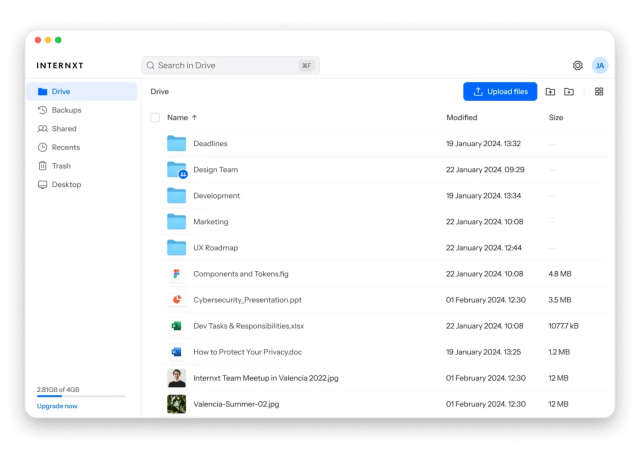Click the PowerPoint file icon

pos(177,300)
